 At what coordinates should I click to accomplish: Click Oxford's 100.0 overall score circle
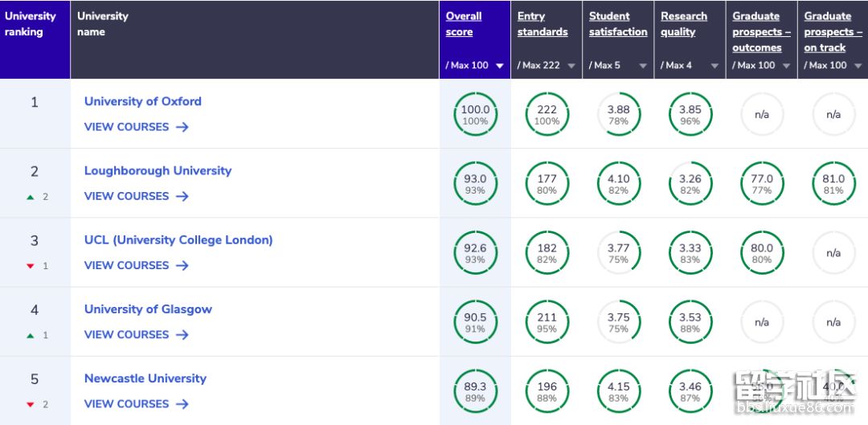pyautogui.click(x=475, y=115)
